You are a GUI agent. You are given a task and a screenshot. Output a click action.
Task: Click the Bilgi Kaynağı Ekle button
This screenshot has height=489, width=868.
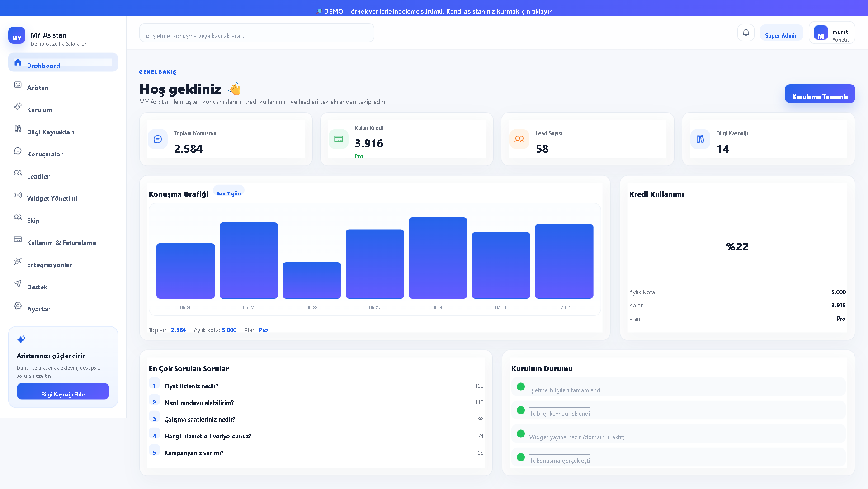pyautogui.click(x=63, y=391)
